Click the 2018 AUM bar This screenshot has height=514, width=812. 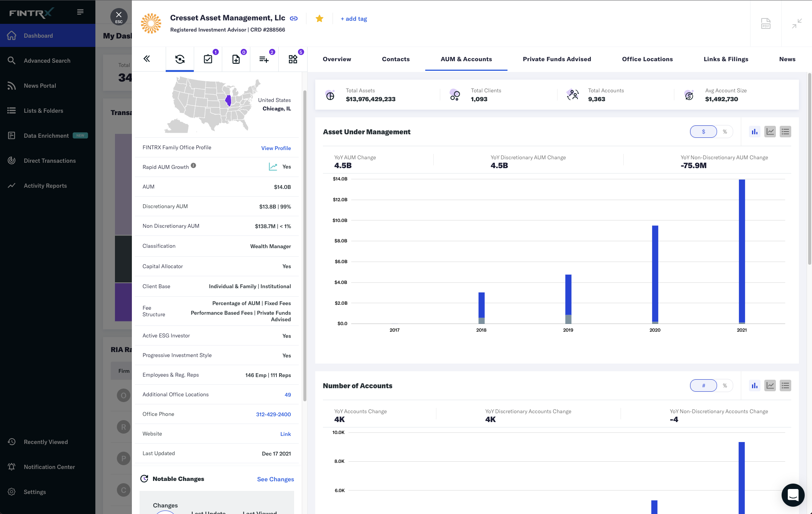pos(481,308)
